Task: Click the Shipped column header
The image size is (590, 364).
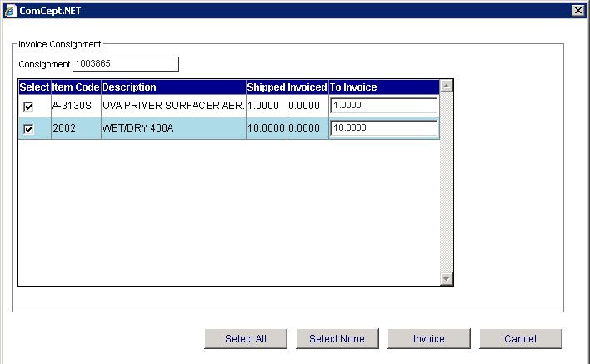Action: 266,87
